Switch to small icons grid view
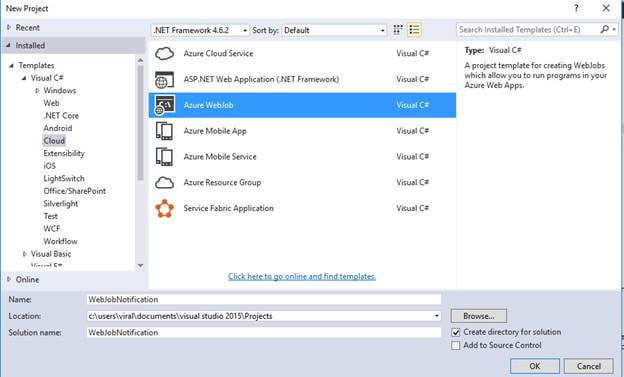Screen dimensions: 624x377 coord(398,30)
